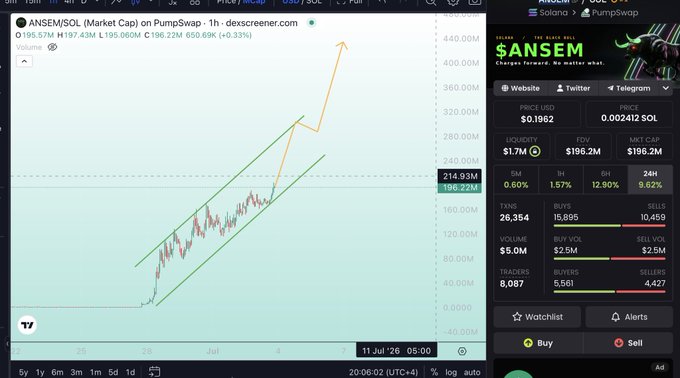
Task: Click the Ad label badge
Action: point(660,368)
